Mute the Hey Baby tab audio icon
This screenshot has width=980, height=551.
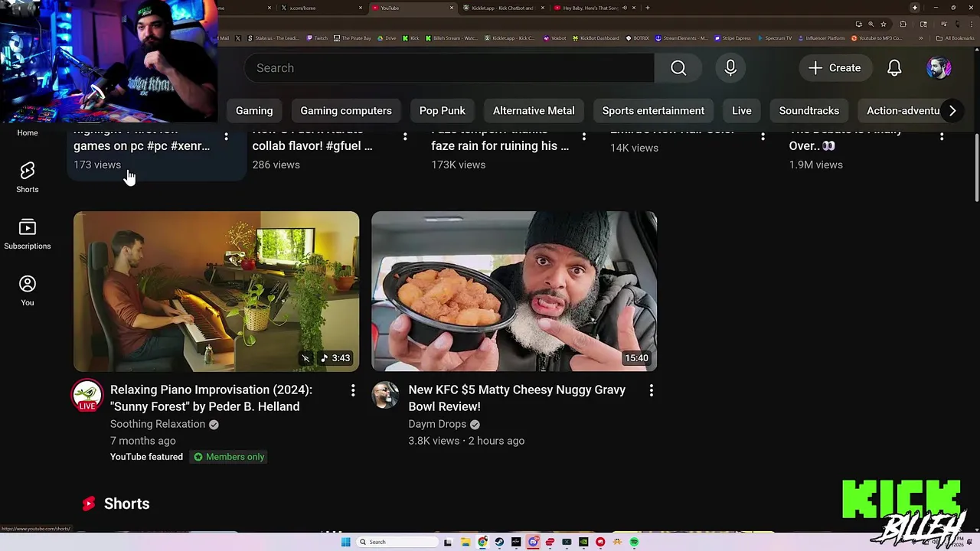[x=625, y=8]
